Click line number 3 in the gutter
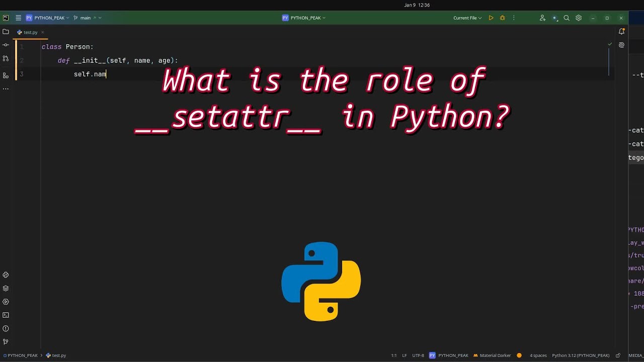 click(x=22, y=74)
